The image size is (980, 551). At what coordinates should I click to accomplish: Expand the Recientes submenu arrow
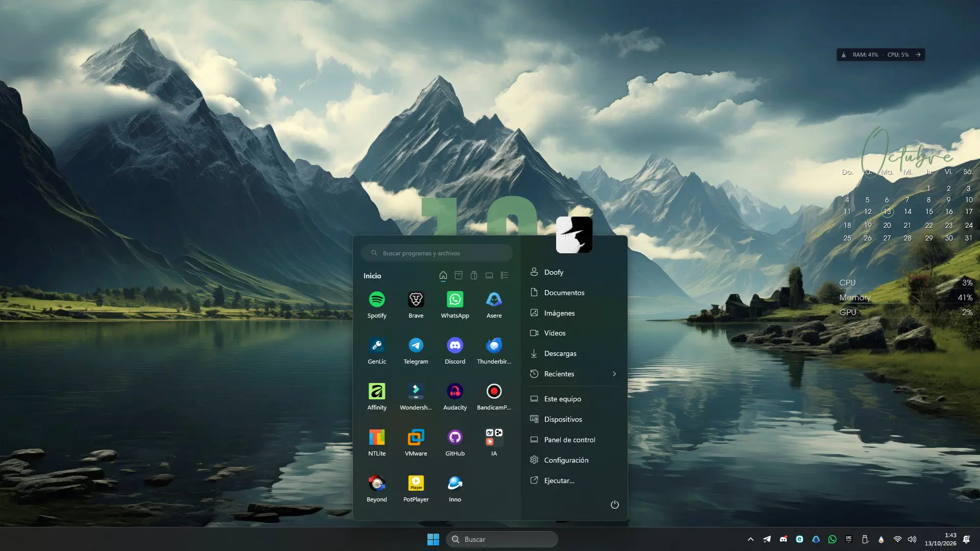click(614, 374)
